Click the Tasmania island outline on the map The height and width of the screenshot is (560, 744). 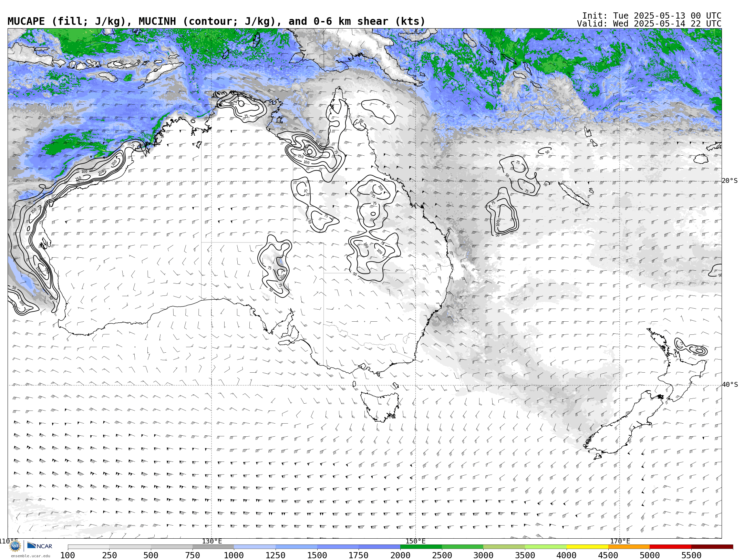point(380,407)
